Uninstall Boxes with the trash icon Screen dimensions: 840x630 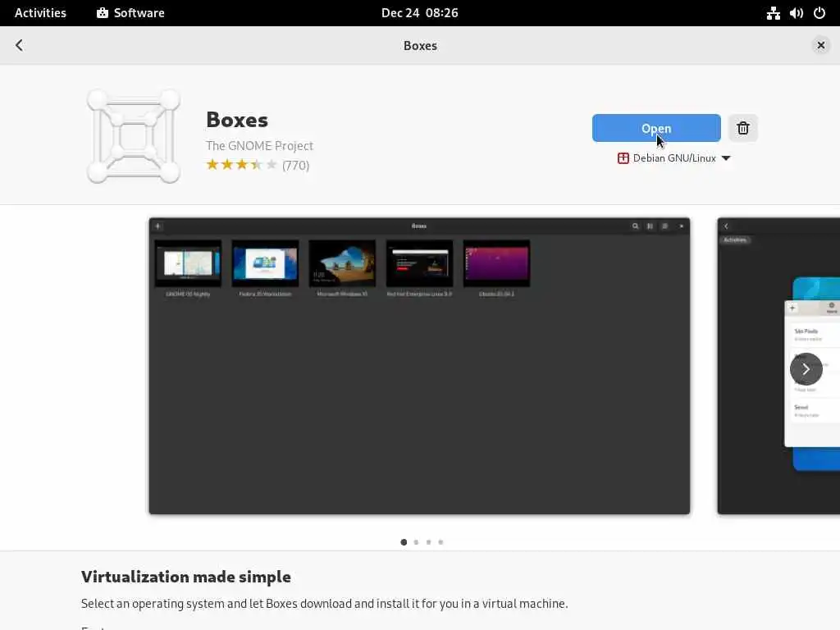tap(742, 128)
